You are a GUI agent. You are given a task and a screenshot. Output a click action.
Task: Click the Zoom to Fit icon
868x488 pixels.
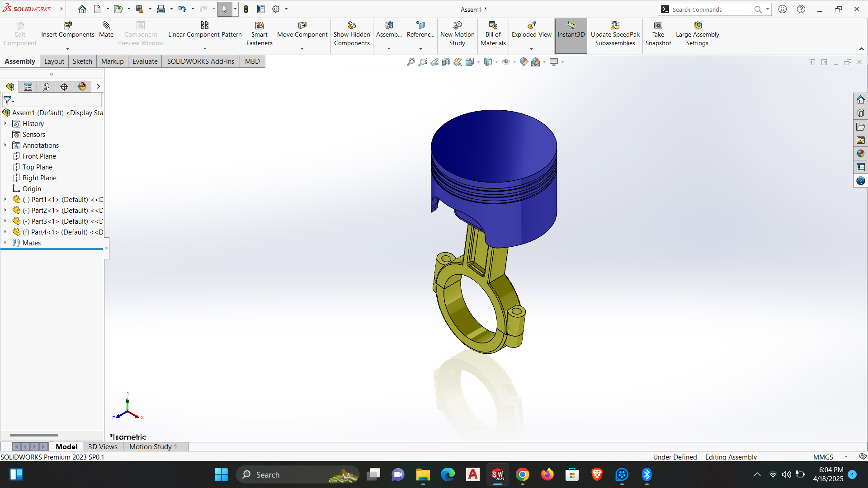click(x=410, y=62)
